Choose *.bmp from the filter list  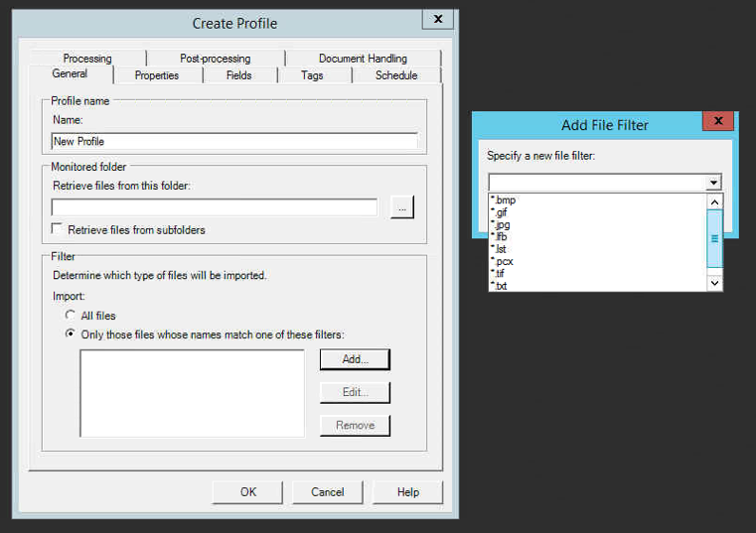[x=597, y=200]
